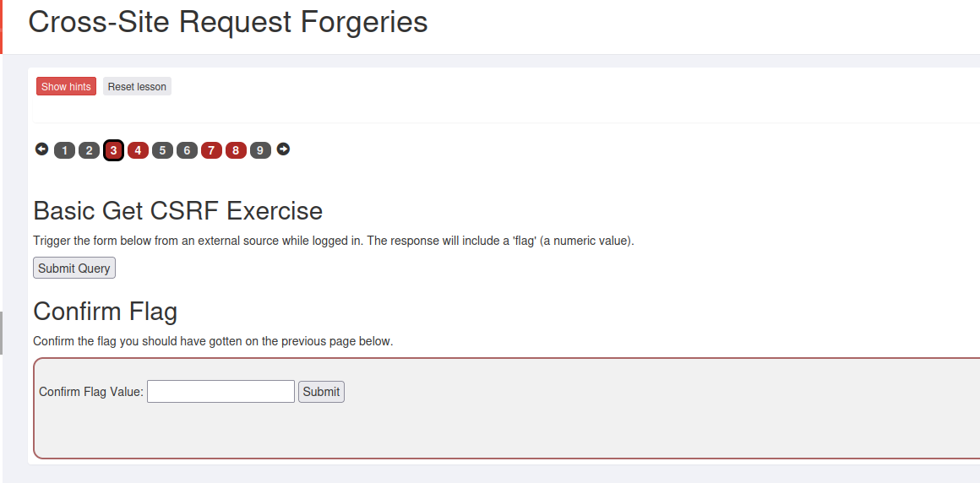This screenshot has width=980, height=483.
Task: Go to red lesson page 8
Action: tap(236, 150)
